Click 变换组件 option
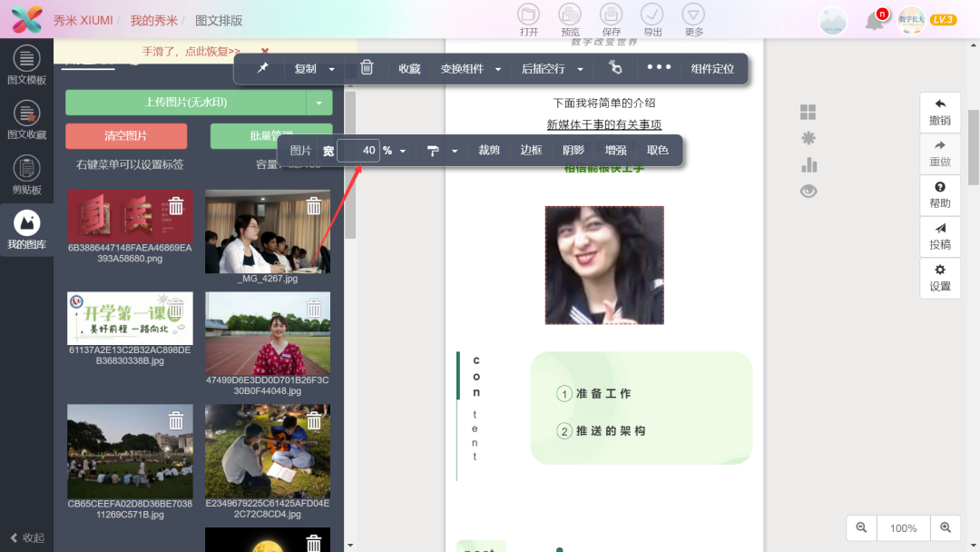 pyautogui.click(x=462, y=69)
